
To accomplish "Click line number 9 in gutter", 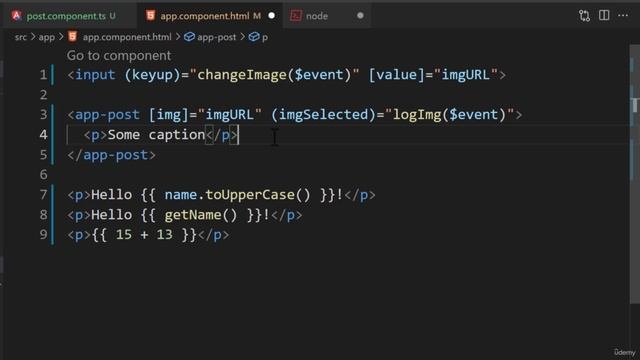I will [43, 235].
